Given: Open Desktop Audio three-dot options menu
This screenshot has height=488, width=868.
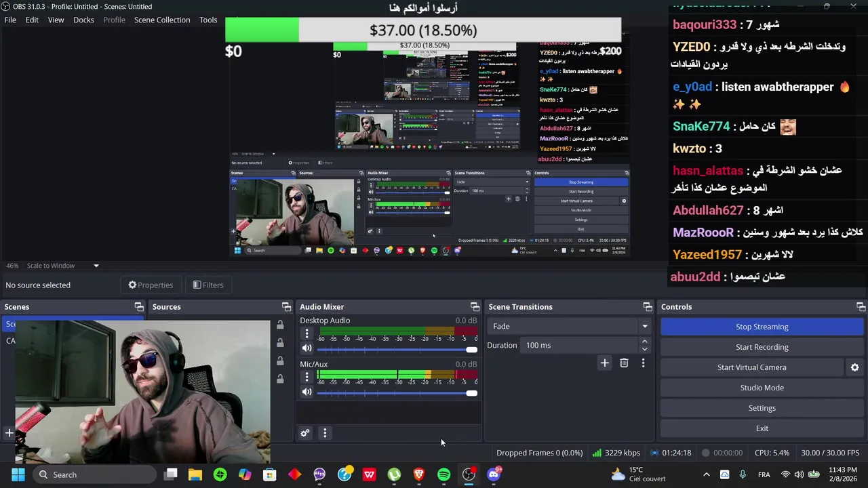Looking at the screenshot, I should tap(307, 333).
